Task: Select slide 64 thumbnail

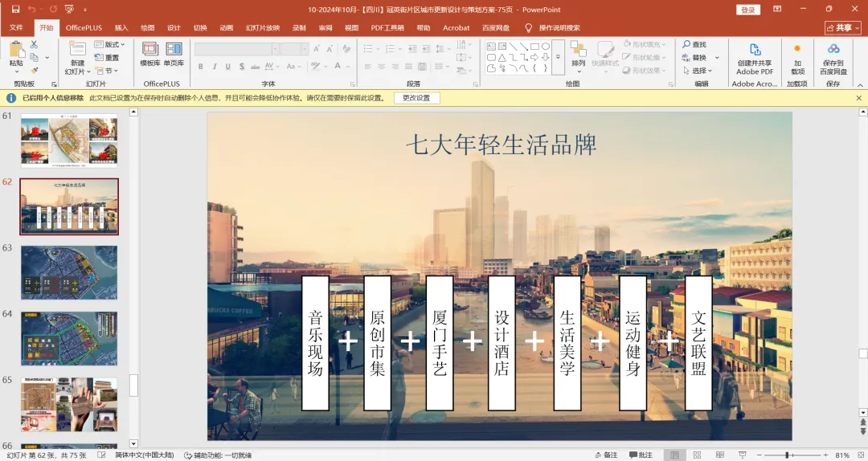Action: point(69,339)
